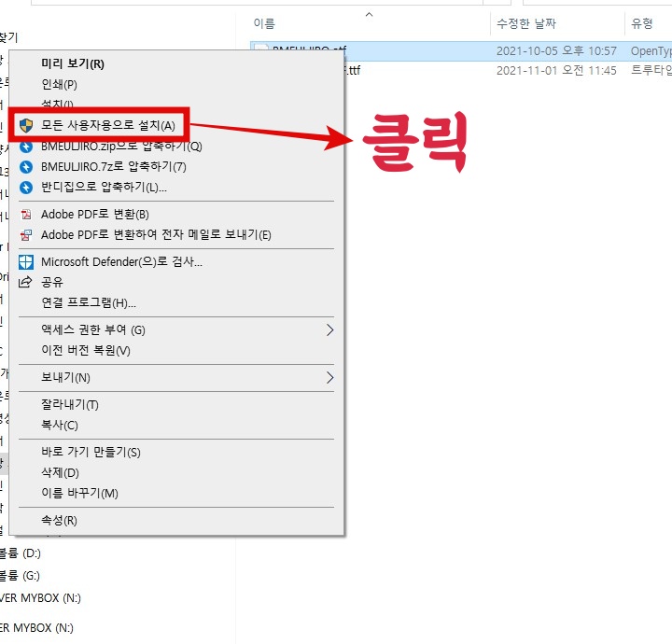Click the Bandizip icon beside BMEULJIRO.7z compression

click(x=26, y=167)
